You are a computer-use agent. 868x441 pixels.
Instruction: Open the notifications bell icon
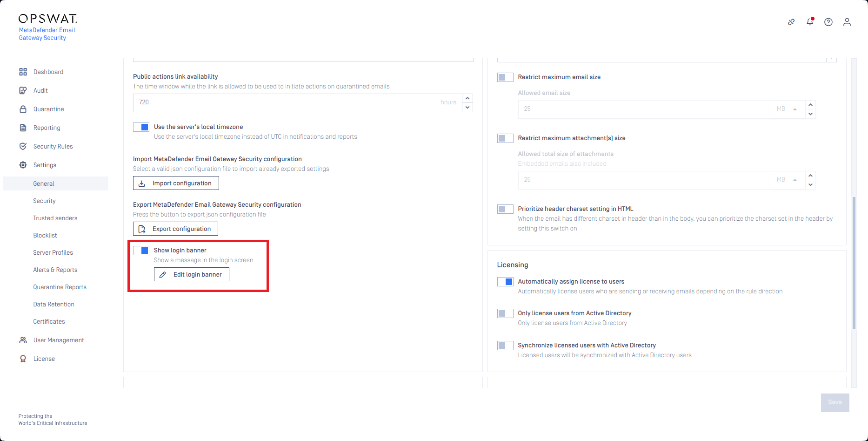[810, 22]
